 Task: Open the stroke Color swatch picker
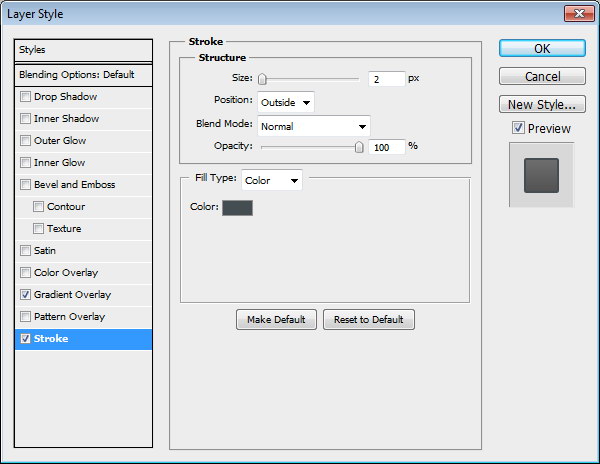coord(237,207)
